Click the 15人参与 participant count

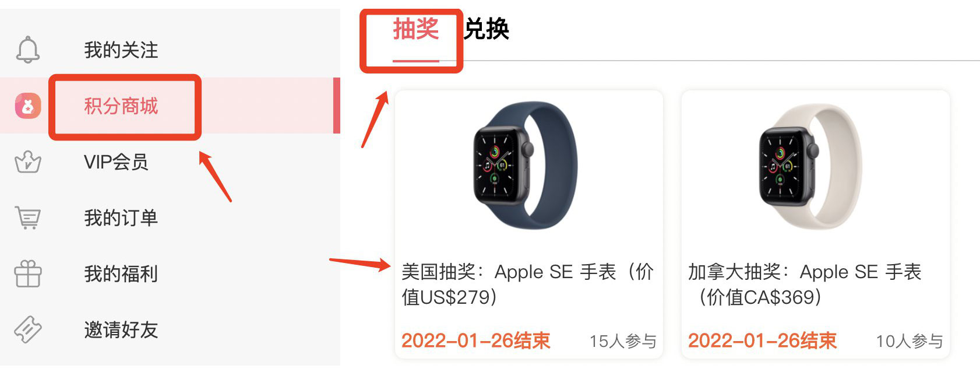623,341
